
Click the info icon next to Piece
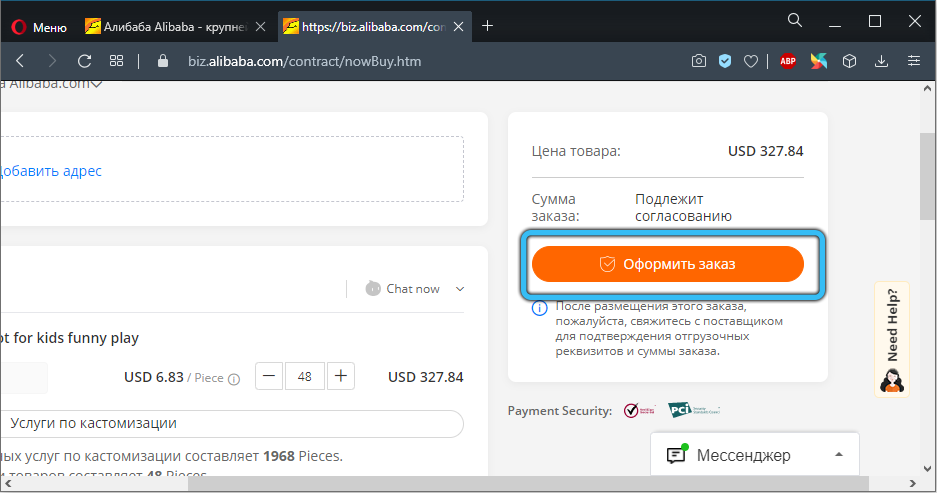(x=234, y=379)
